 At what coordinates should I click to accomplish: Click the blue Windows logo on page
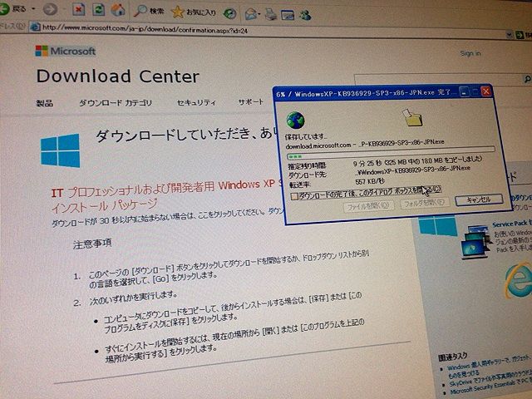click(x=61, y=150)
